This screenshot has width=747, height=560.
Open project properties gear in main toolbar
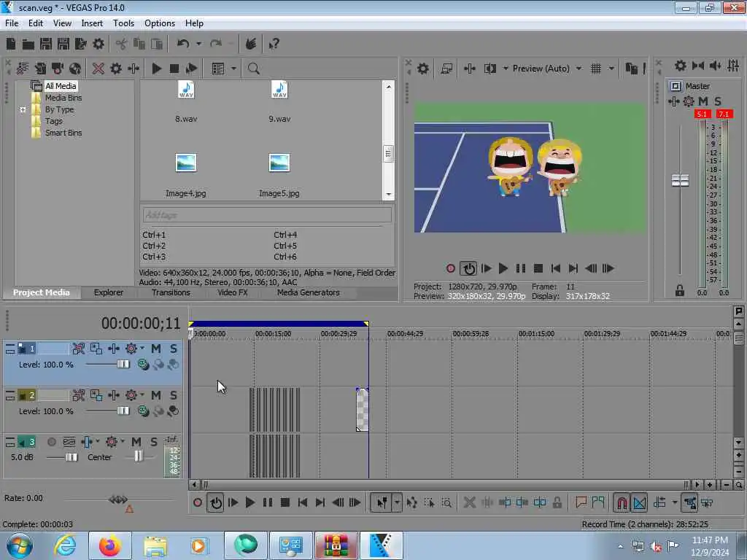click(x=98, y=44)
